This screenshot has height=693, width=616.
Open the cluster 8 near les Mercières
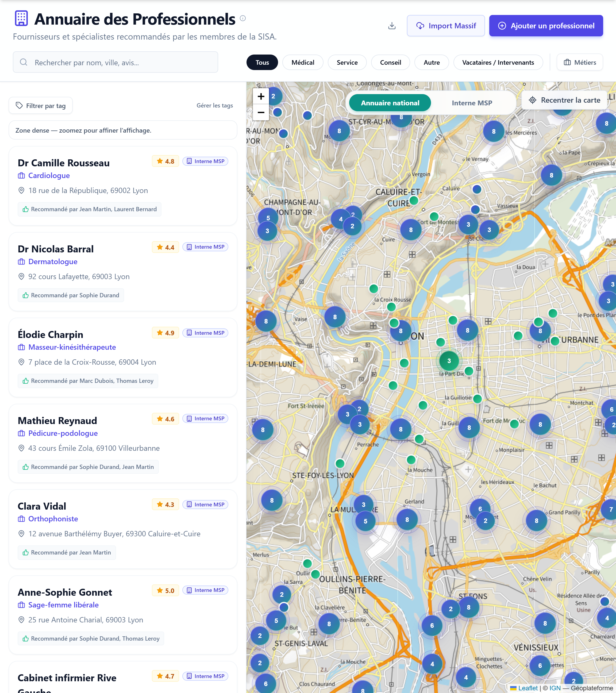point(494,131)
